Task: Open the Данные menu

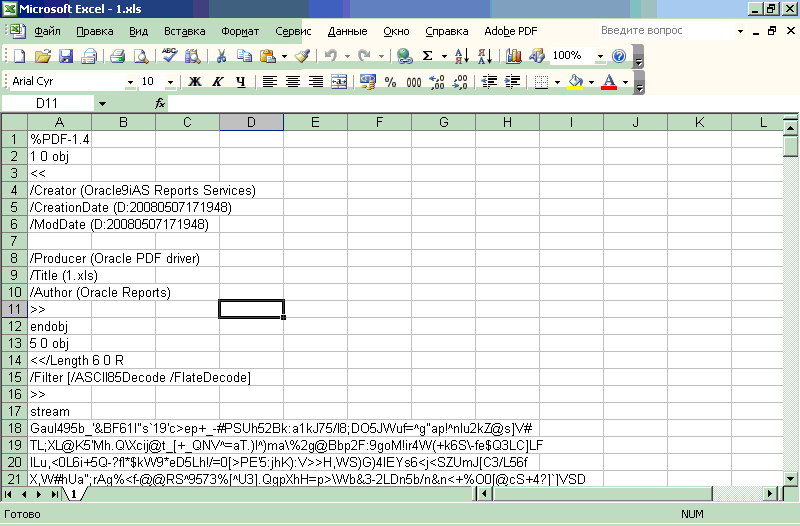Action: pyautogui.click(x=347, y=31)
